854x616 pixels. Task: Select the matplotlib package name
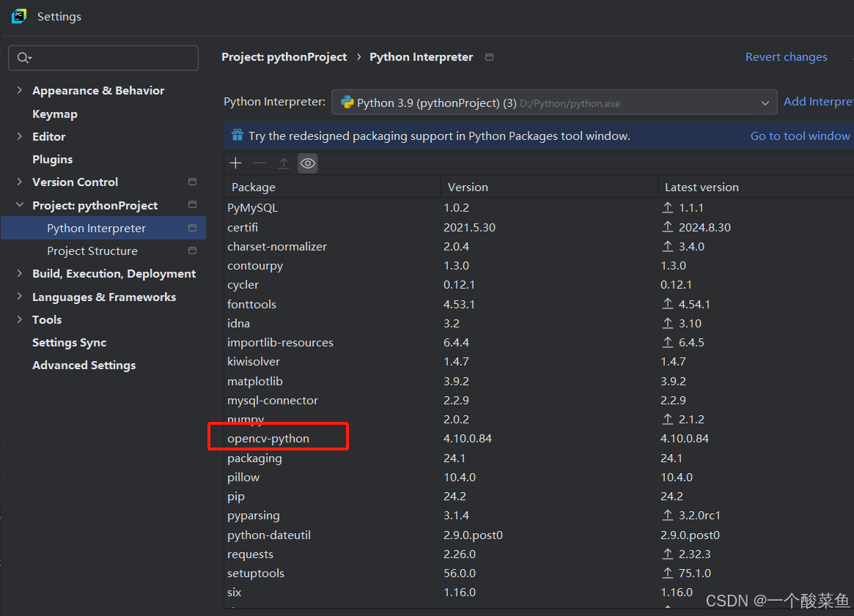(x=255, y=381)
